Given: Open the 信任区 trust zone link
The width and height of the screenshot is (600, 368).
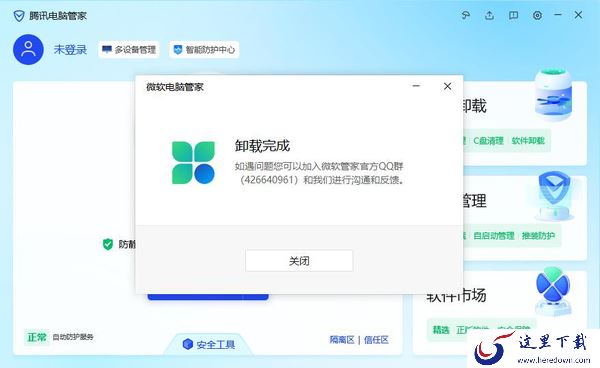Looking at the screenshot, I should (x=376, y=340).
